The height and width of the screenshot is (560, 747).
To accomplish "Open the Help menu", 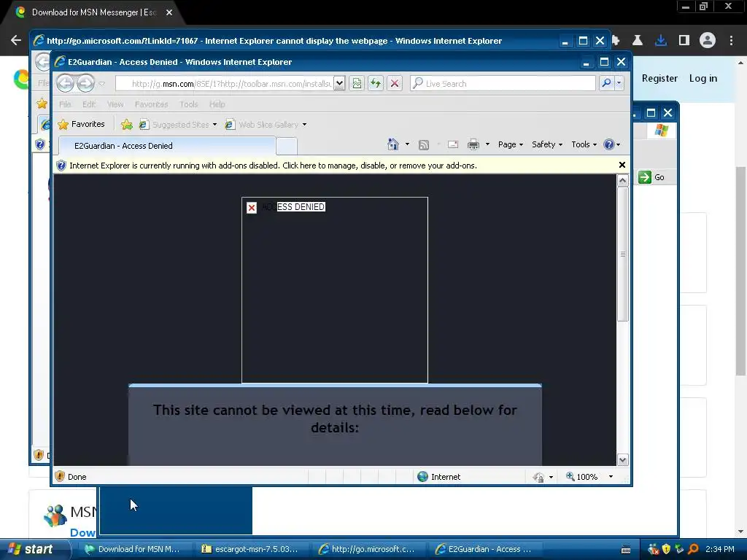I will point(217,104).
